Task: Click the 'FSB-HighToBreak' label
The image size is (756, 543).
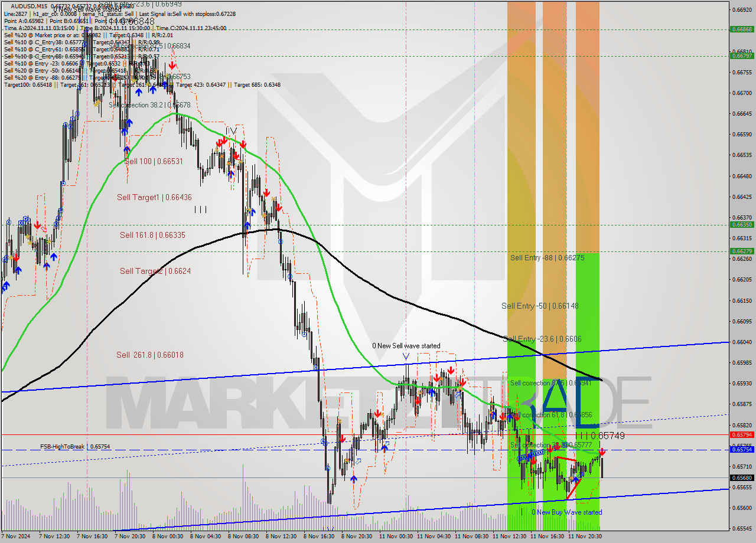Action: click(x=62, y=447)
